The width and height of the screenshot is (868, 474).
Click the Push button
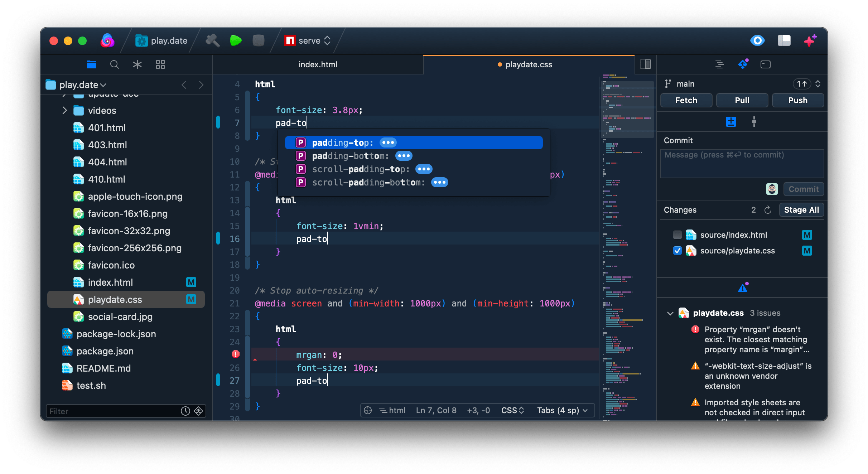tap(797, 100)
